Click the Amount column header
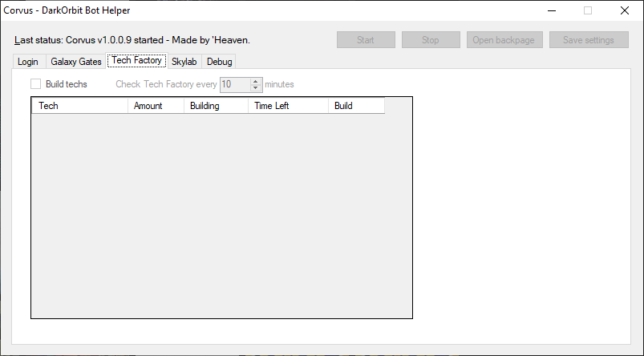The image size is (644, 356). [x=156, y=106]
